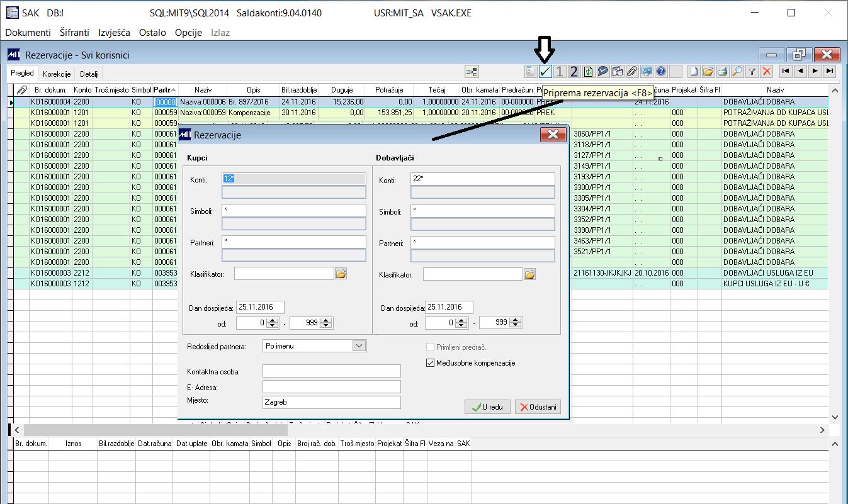Open the Ostalo menu
Screen dimensions: 848x504
(152, 32)
